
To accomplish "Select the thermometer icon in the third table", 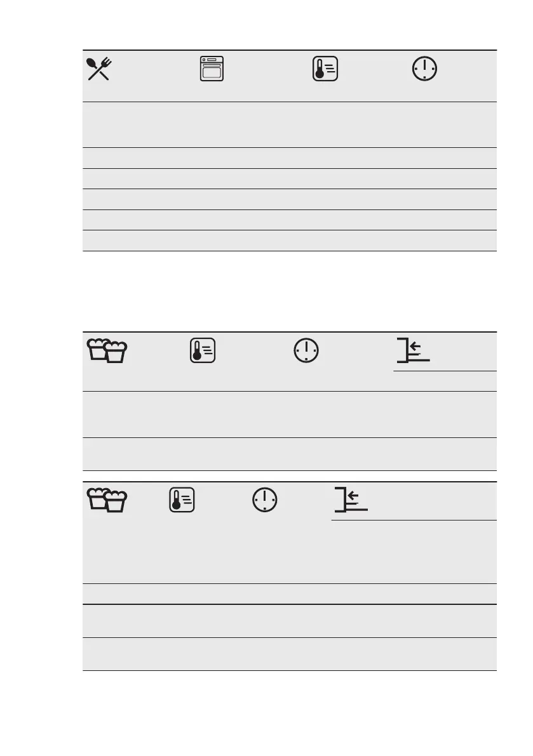I will tap(182, 500).
